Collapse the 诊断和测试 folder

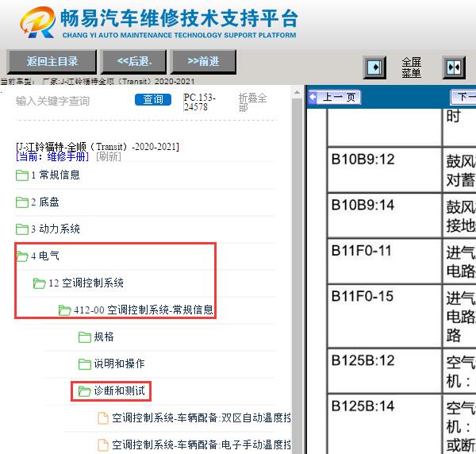(x=119, y=391)
